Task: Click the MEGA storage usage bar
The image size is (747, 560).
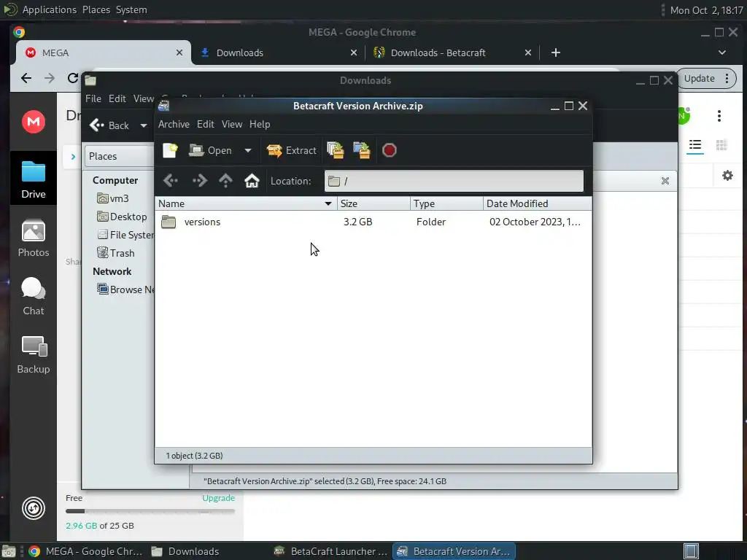Action: [150, 511]
